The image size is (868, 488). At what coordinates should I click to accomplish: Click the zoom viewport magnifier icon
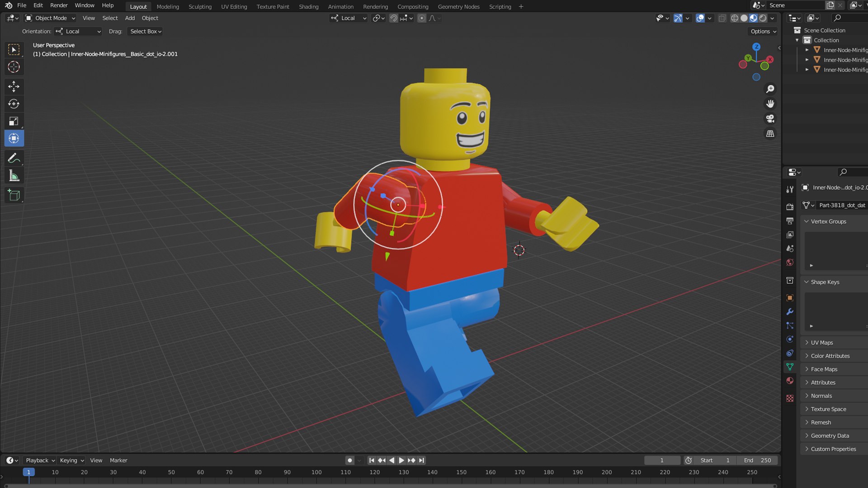770,89
